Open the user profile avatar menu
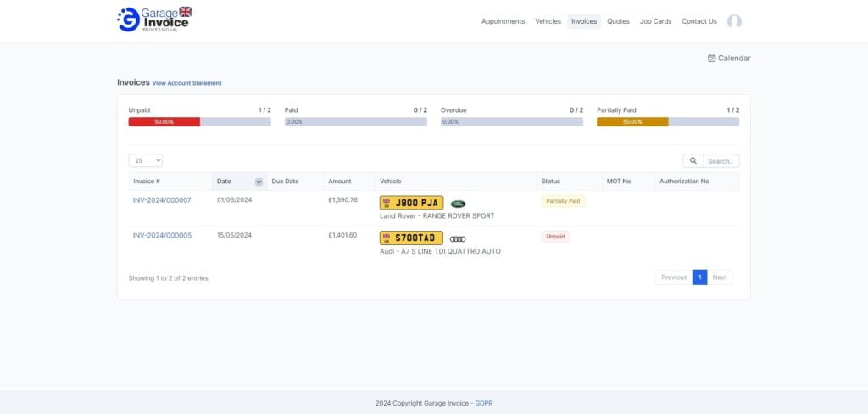The image size is (868, 414). point(734,21)
